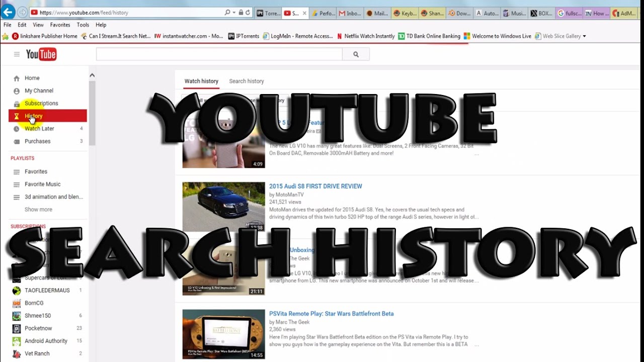Click the refresh icon in address bar

coord(248,13)
